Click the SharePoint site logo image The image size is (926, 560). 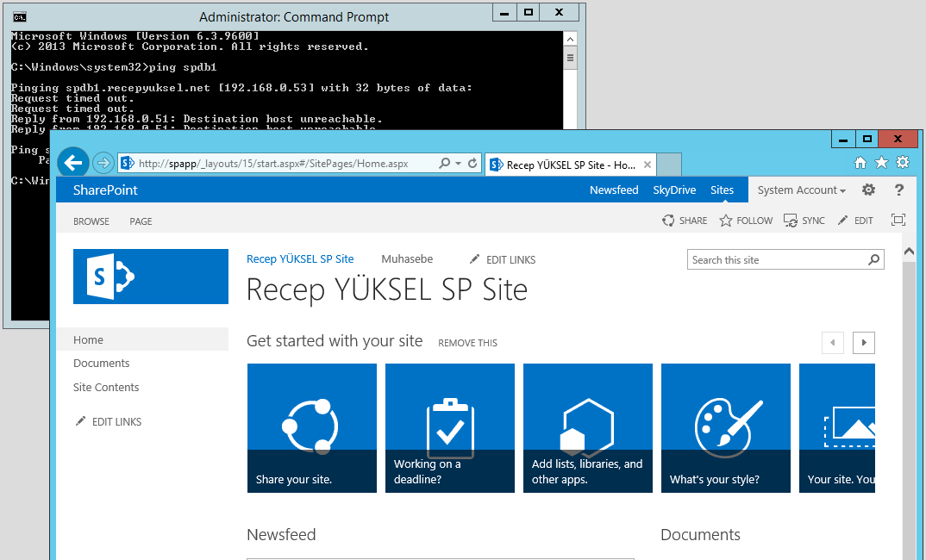pos(151,277)
